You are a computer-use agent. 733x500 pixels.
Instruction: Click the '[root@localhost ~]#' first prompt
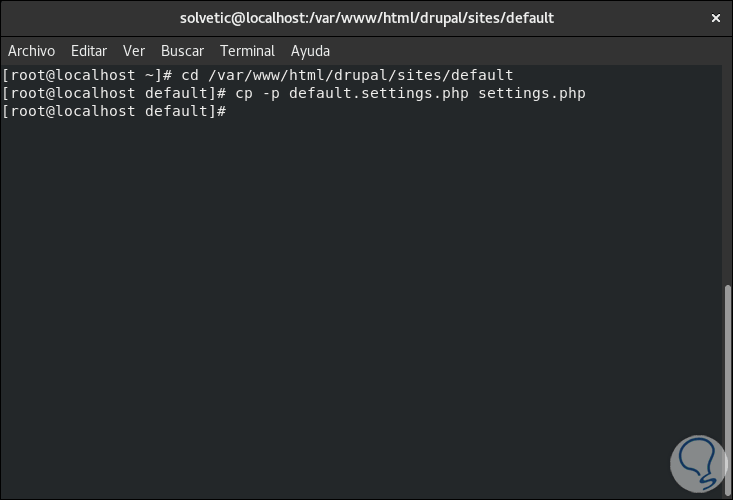click(88, 75)
